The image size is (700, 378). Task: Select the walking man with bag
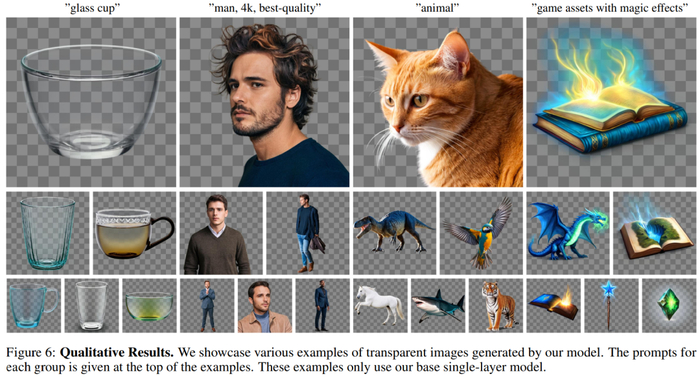[308, 233]
